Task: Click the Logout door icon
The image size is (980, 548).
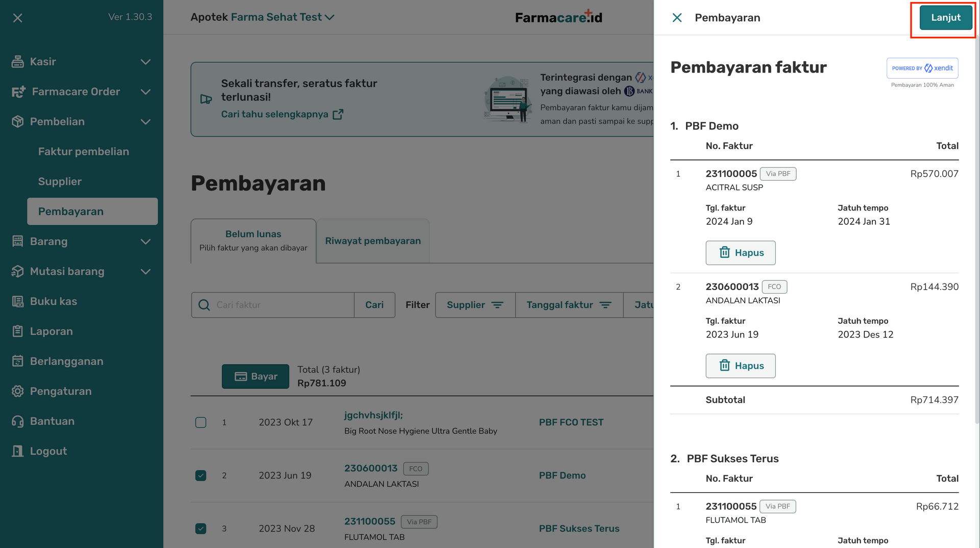Action: click(18, 451)
